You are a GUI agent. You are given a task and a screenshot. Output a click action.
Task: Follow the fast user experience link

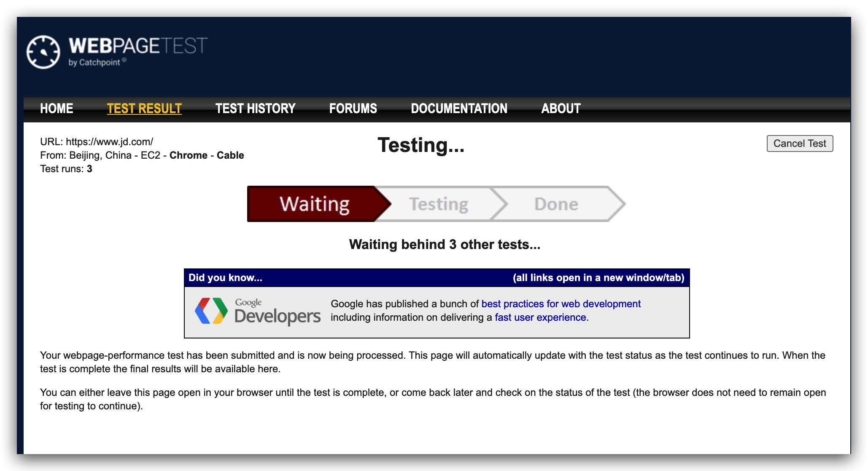coord(540,317)
